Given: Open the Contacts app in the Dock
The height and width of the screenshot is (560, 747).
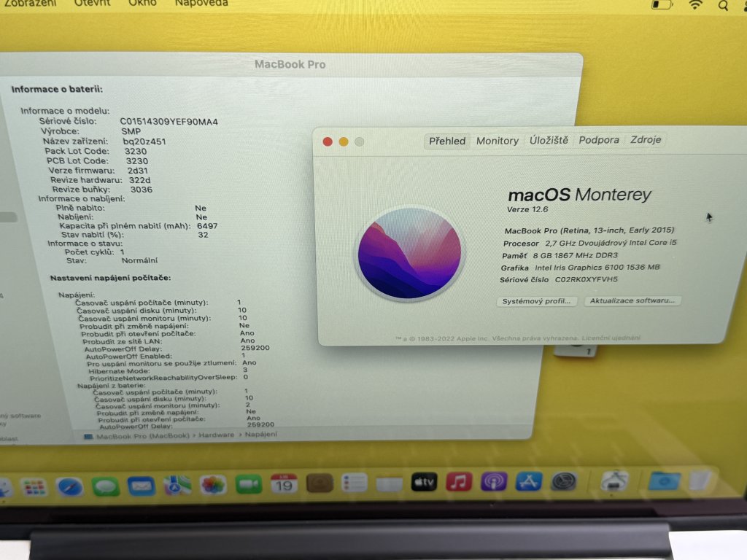Looking at the screenshot, I should [x=320, y=483].
